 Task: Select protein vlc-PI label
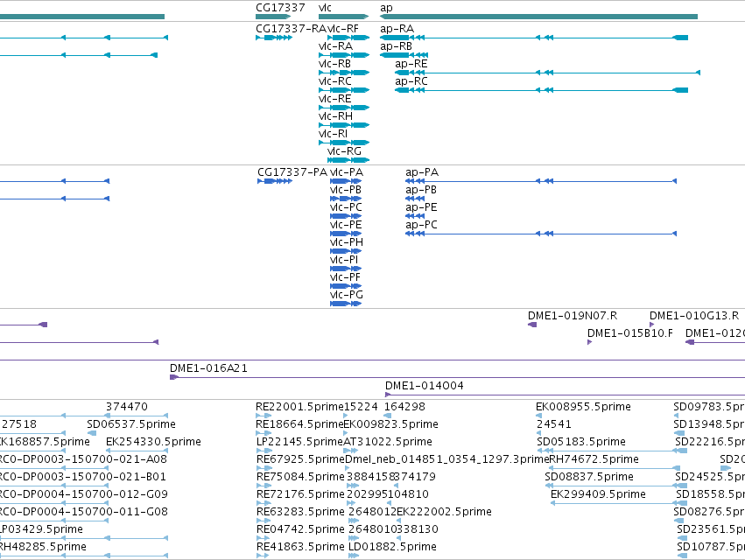[344, 260]
